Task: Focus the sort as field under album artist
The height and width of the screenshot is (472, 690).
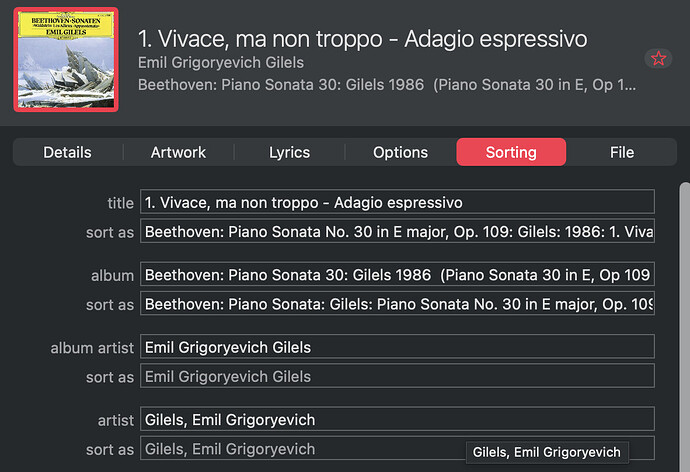Action: pos(397,376)
